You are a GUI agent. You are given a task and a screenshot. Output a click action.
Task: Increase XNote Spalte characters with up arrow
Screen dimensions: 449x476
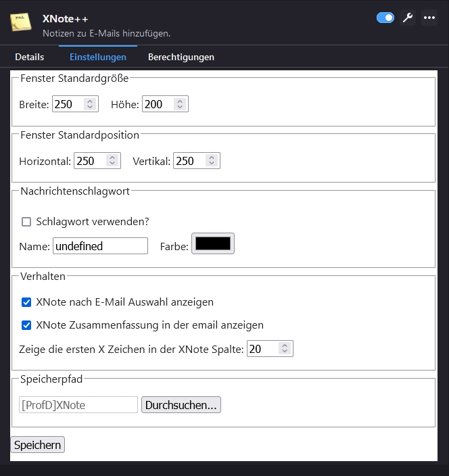(x=285, y=346)
